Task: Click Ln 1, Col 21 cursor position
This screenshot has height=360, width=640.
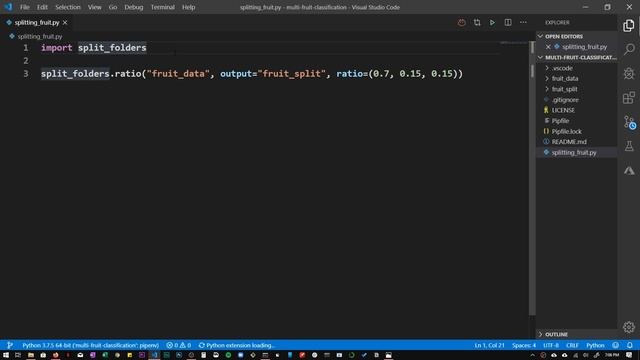Action: pos(489,345)
